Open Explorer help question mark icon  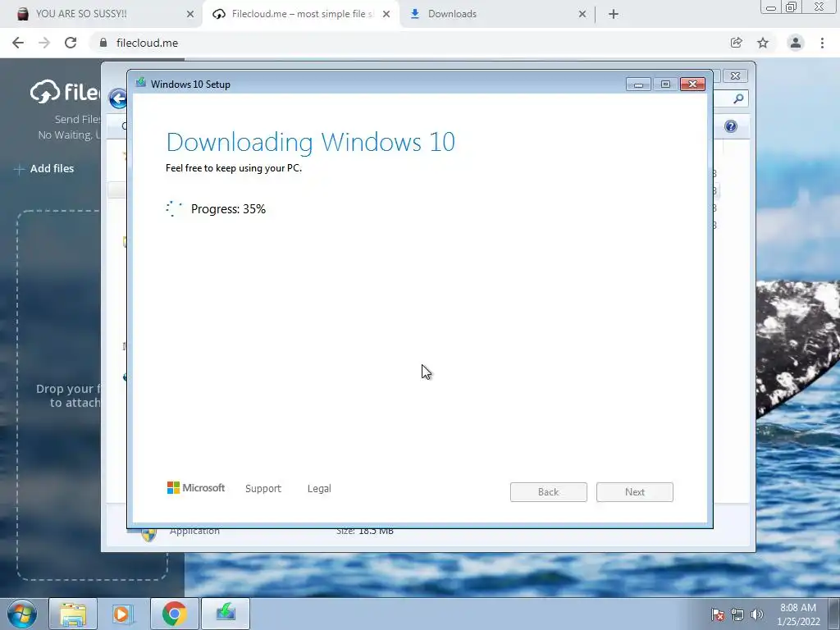click(731, 126)
